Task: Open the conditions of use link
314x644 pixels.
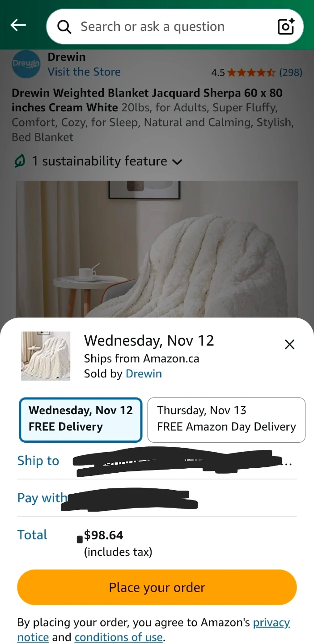Action: tap(119, 637)
